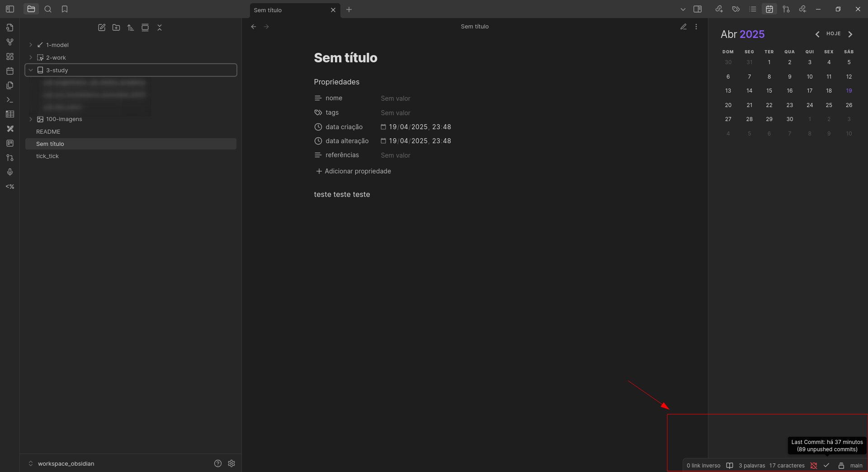Open quick switcher from ribbon
868x472 pixels.
(x=10, y=28)
